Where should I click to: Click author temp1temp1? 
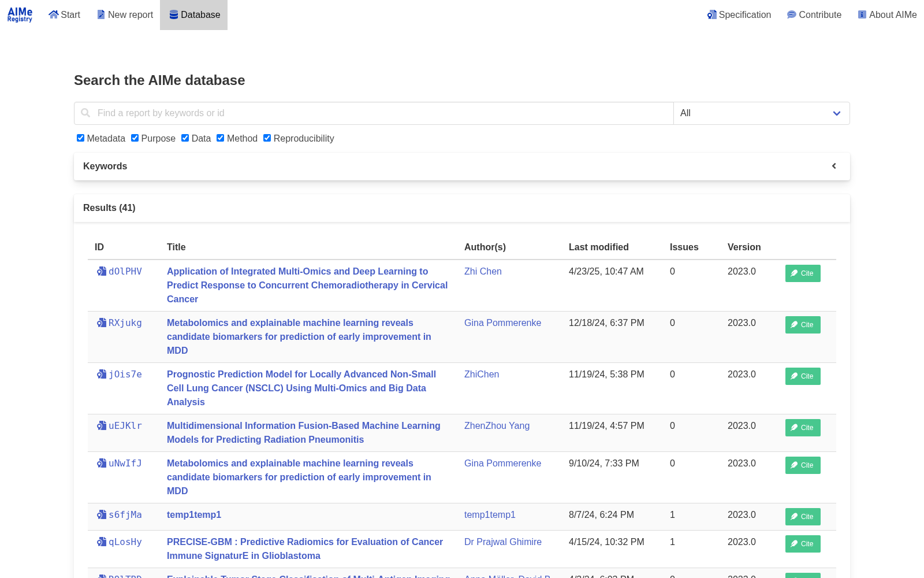pyautogui.click(x=490, y=514)
